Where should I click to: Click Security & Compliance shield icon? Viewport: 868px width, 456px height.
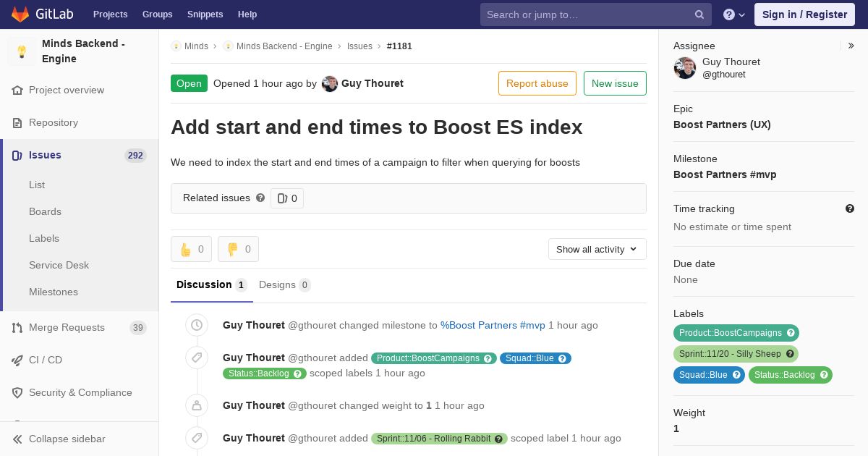pyautogui.click(x=17, y=393)
